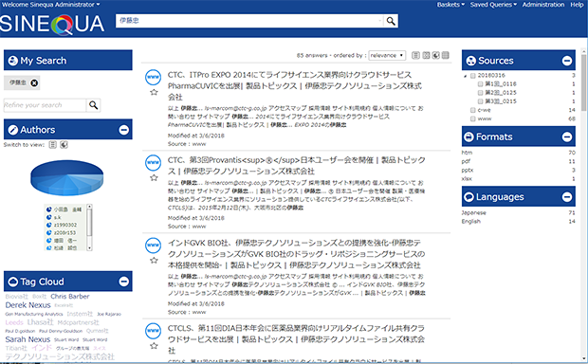Check the c-we source checkbox
This screenshot has width=588, height=364.
point(473,110)
